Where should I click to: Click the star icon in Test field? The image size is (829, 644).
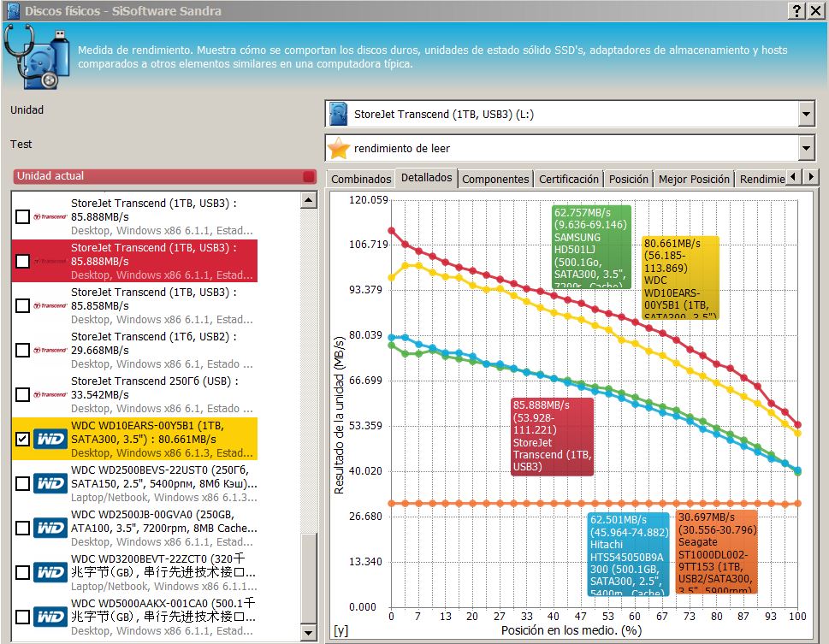pos(340,148)
